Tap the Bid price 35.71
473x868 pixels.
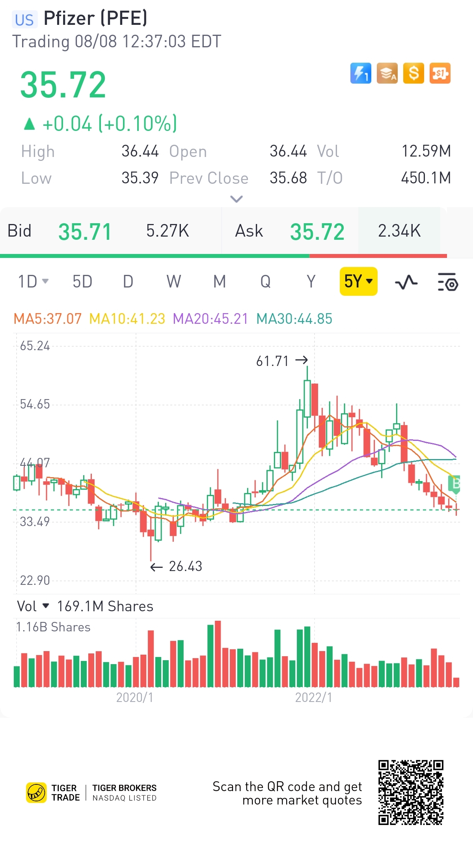(x=85, y=231)
